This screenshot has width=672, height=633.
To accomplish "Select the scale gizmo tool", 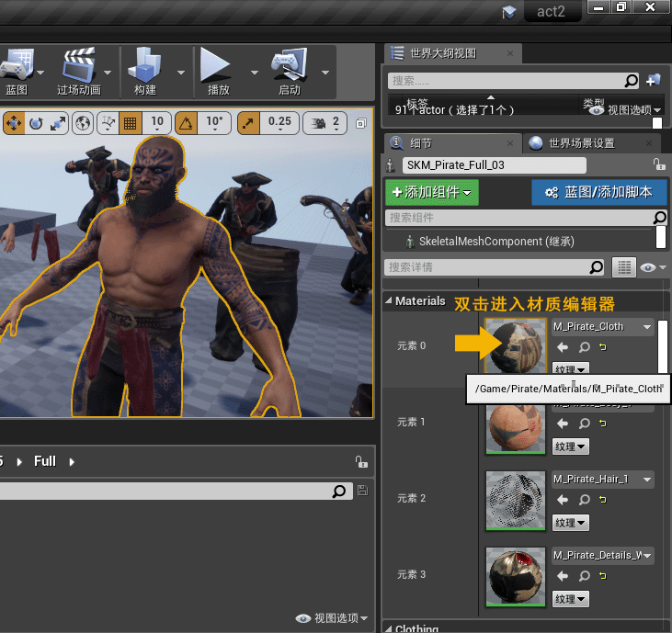I will (x=57, y=124).
